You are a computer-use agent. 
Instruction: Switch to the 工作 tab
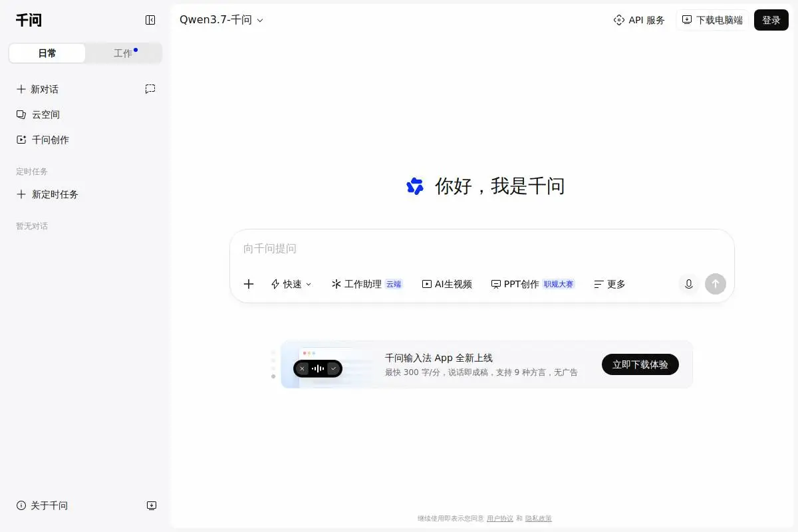tap(124, 53)
